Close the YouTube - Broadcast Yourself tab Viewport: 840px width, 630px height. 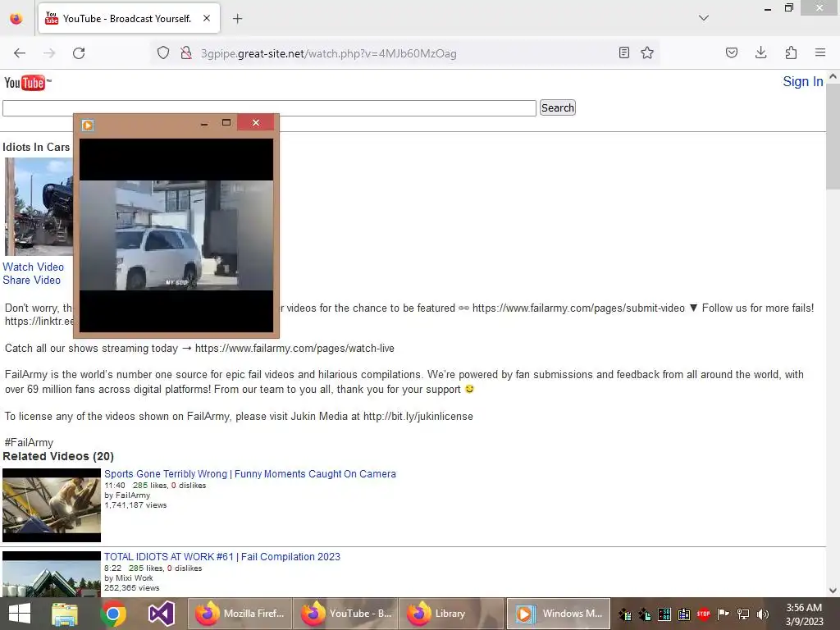coord(207,18)
